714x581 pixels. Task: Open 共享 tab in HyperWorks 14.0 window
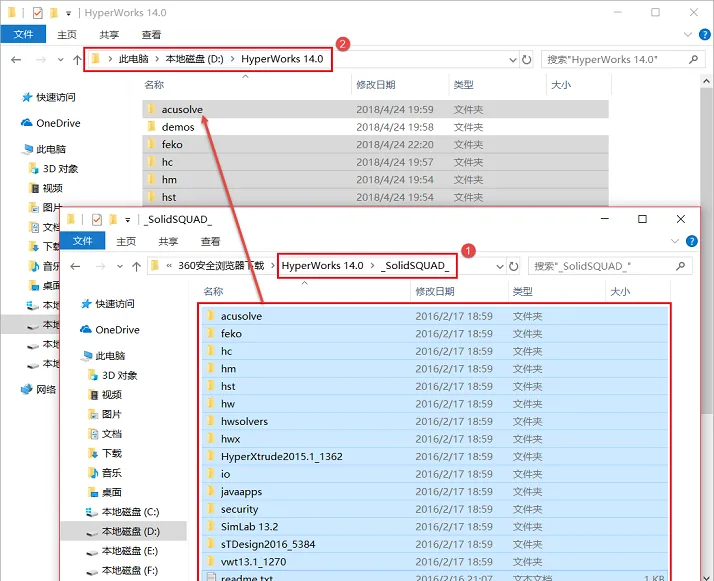point(109,35)
